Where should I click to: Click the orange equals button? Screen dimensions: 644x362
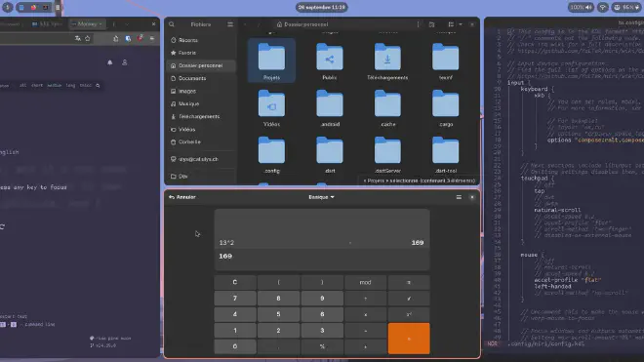tap(409, 339)
